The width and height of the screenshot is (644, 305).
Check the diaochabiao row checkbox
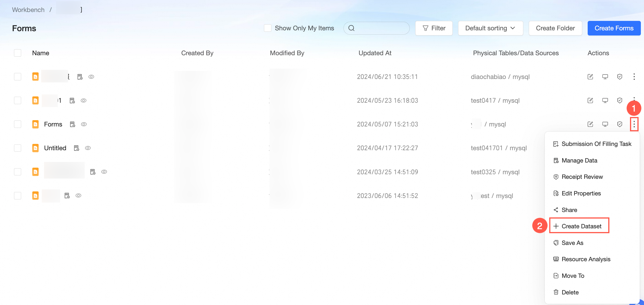pos(18,77)
